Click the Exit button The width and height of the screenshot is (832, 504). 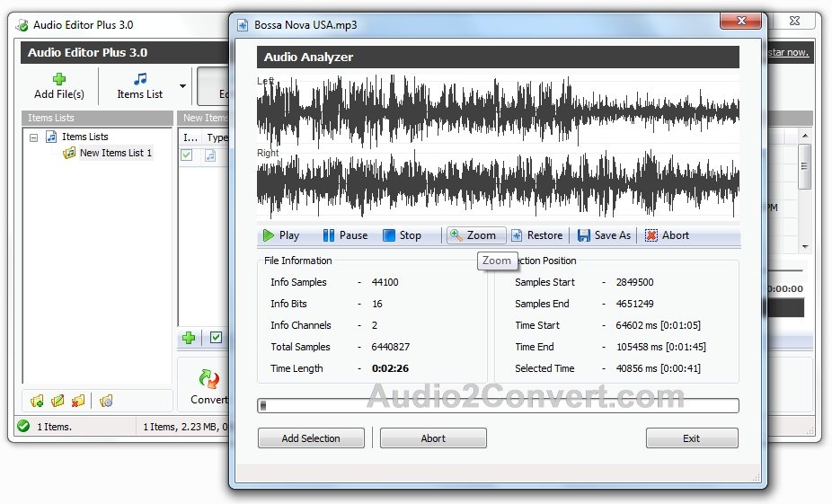(x=692, y=438)
